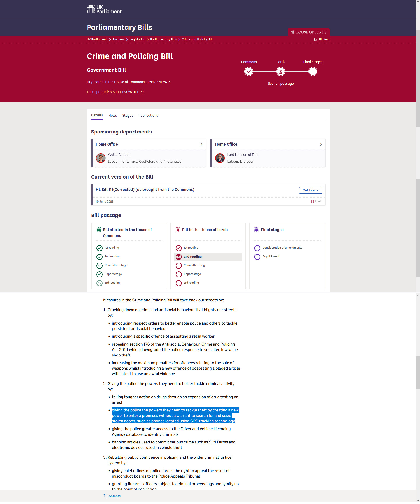Open the Get File dropdown
The width and height of the screenshot is (420, 504).
click(x=310, y=190)
